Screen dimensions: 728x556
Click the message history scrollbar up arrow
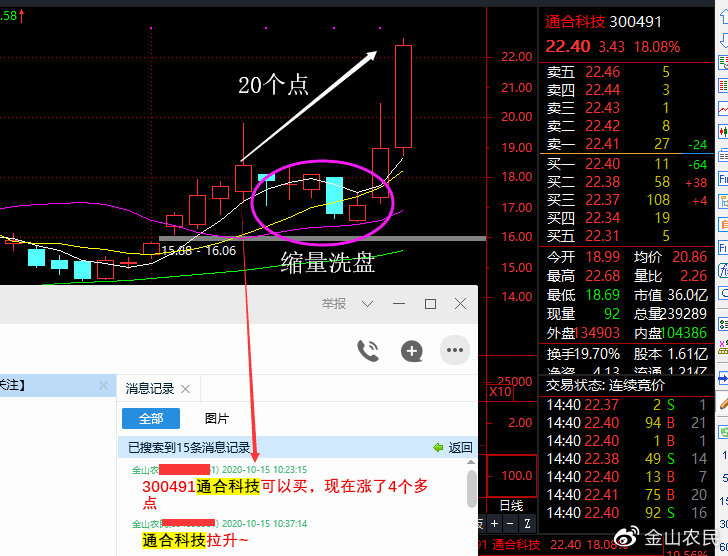(x=471, y=462)
